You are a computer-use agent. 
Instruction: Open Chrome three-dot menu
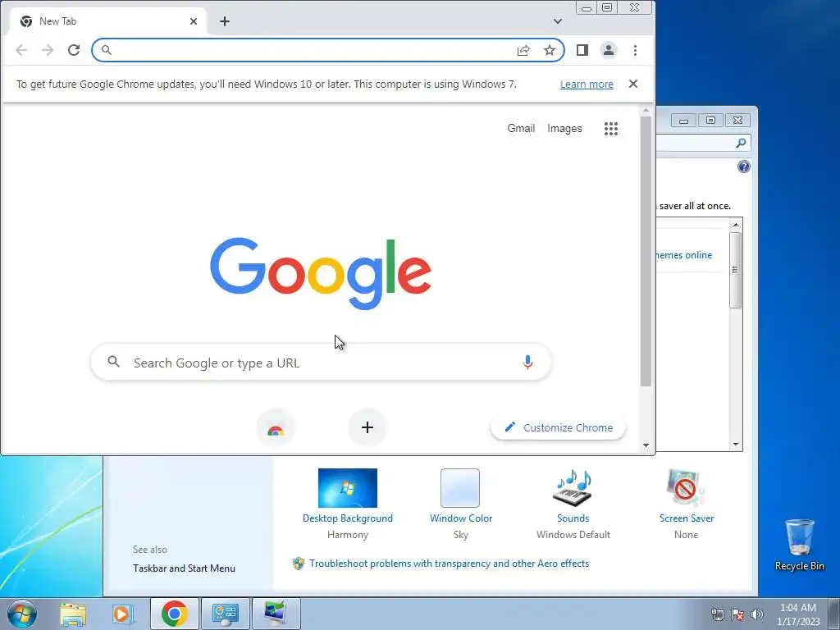tap(636, 50)
